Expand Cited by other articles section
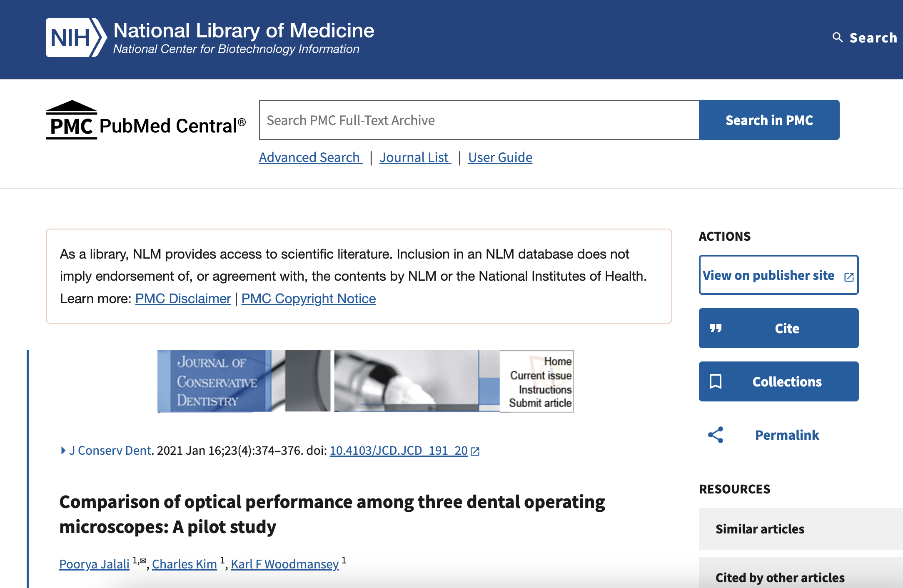 pos(780,577)
